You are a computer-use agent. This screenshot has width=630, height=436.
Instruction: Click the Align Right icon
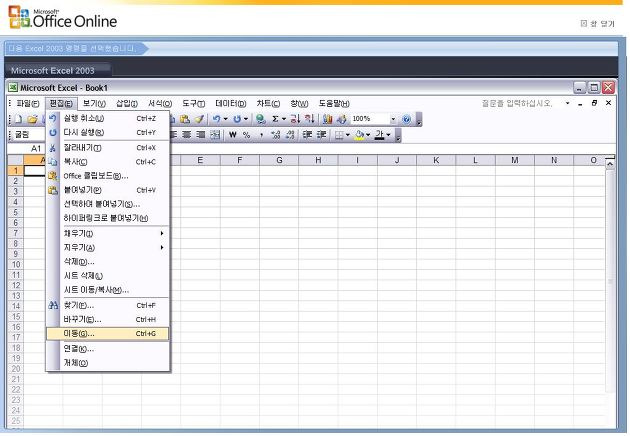[200, 135]
